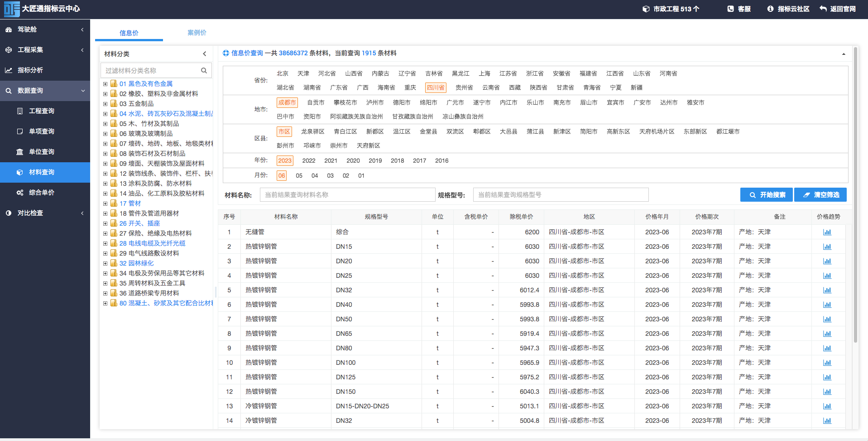Click 开始搜索 button
This screenshot has width=868, height=441.
pyautogui.click(x=766, y=195)
